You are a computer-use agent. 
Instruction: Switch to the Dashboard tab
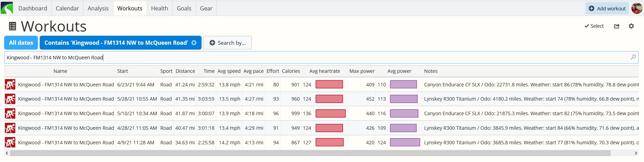click(33, 8)
